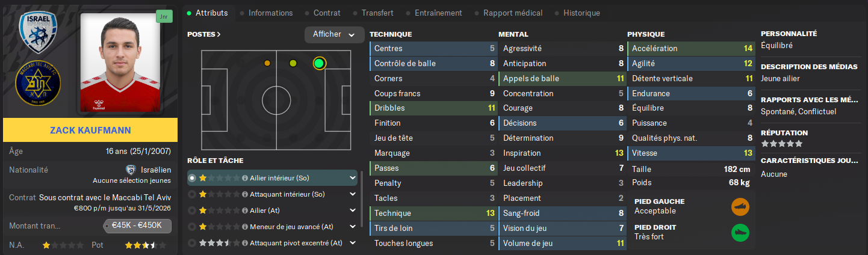Click the green right foot icon
This screenshot has height=255, width=868.
coord(740,232)
